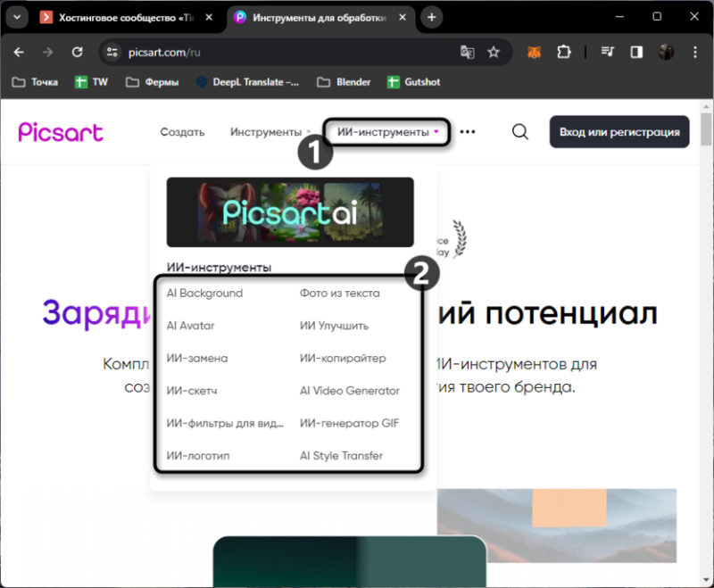Click the translate page icon in the address bar
The width and height of the screenshot is (714, 588).
467,53
